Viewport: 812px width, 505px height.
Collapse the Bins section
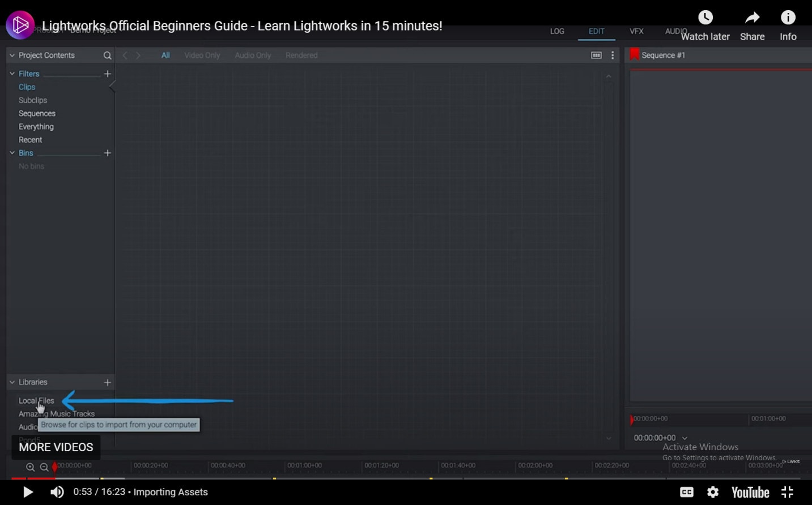[x=12, y=153]
